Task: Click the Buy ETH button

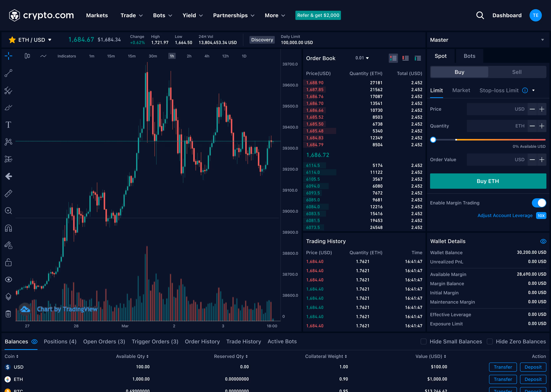Action: click(488, 181)
